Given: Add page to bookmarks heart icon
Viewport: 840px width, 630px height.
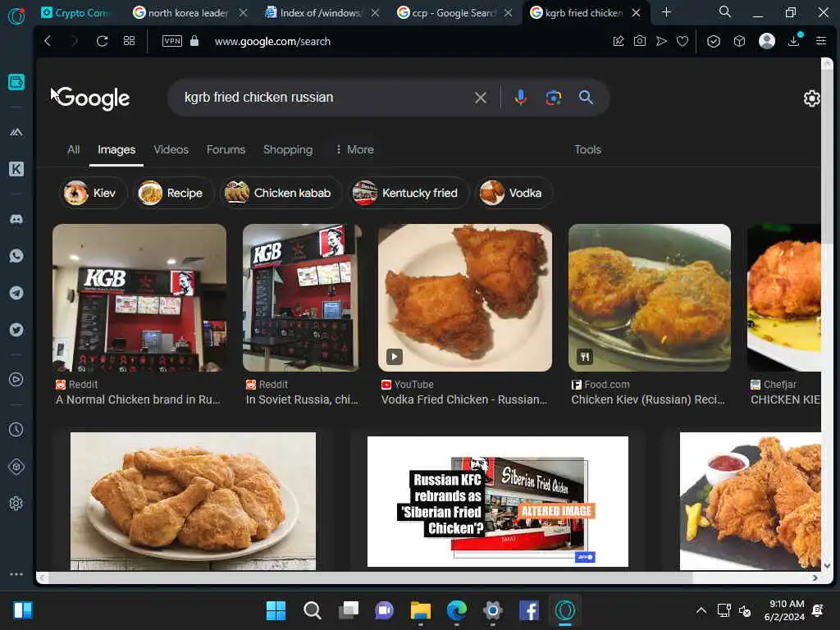Looking at the screenshot, I should pos(682,41).
